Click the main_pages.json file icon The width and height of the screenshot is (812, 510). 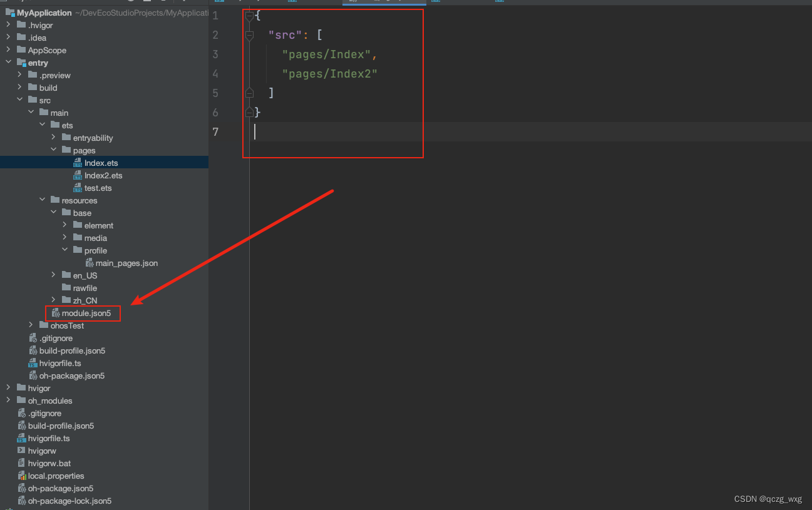pyautogui.click(x=89, y=263)
